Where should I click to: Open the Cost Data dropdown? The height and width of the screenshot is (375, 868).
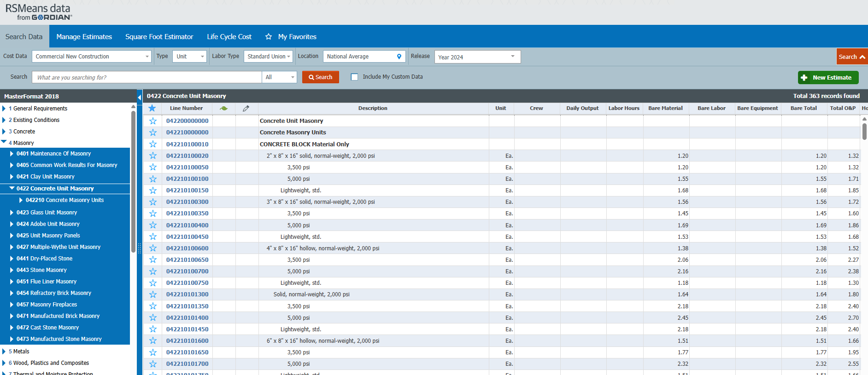[x=92, y=56]
